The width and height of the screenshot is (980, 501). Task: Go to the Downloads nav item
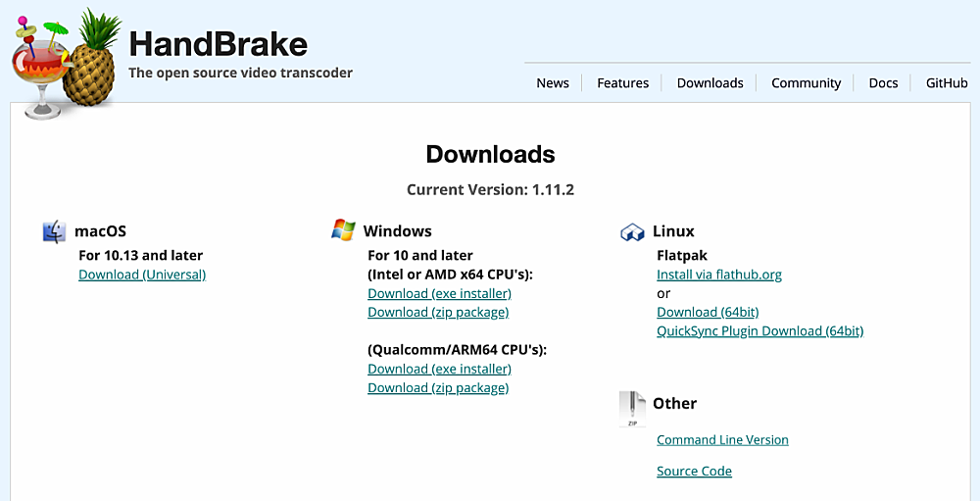click(x=710, y=83)
